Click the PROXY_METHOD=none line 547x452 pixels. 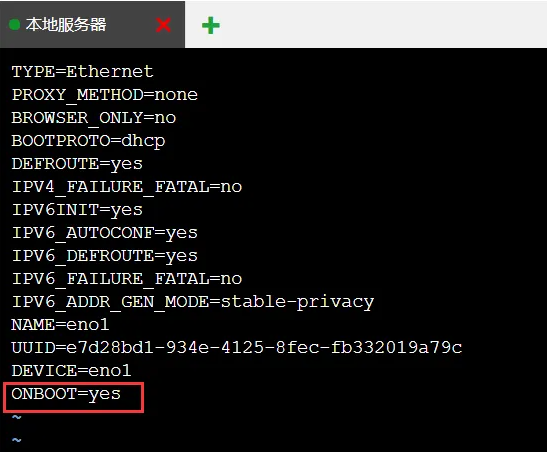(105, 95)
